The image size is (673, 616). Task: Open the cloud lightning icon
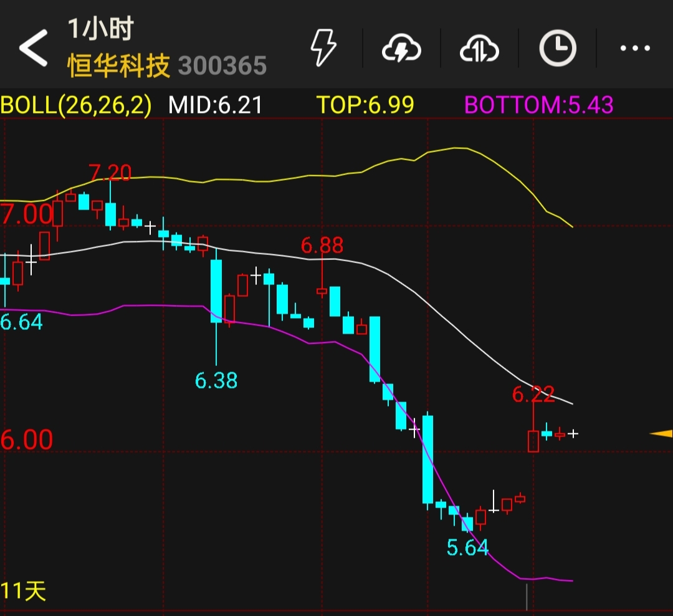click(x=401, y=49)
